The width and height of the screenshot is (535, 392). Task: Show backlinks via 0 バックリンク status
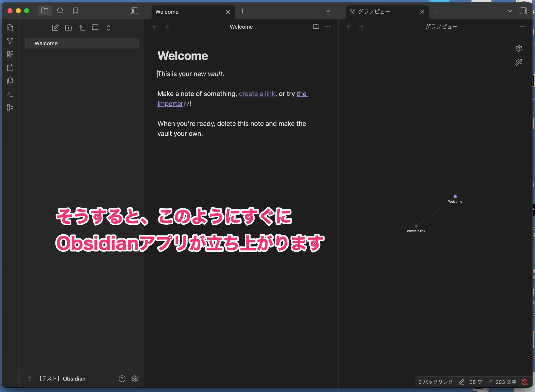click(x=435, y=382)
